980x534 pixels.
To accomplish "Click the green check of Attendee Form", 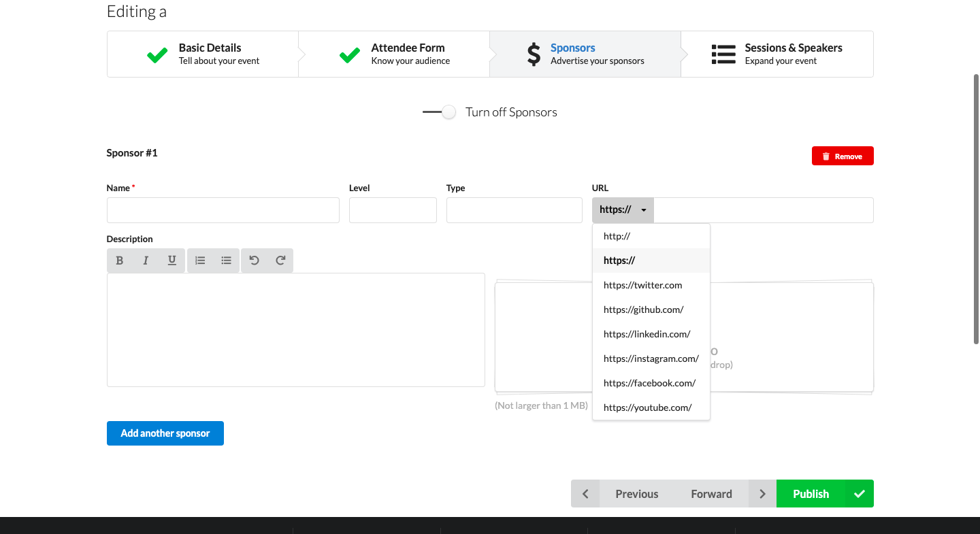I will 350,55.
